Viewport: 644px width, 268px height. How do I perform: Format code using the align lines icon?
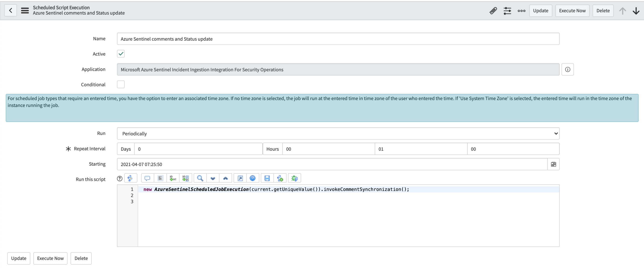[160, 178]
